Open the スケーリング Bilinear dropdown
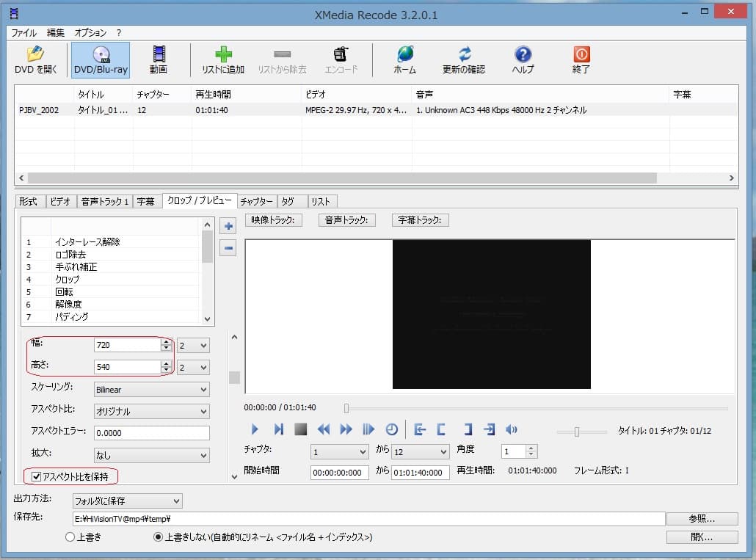Screen dimensions: 756x560 [x=152, y=390]
